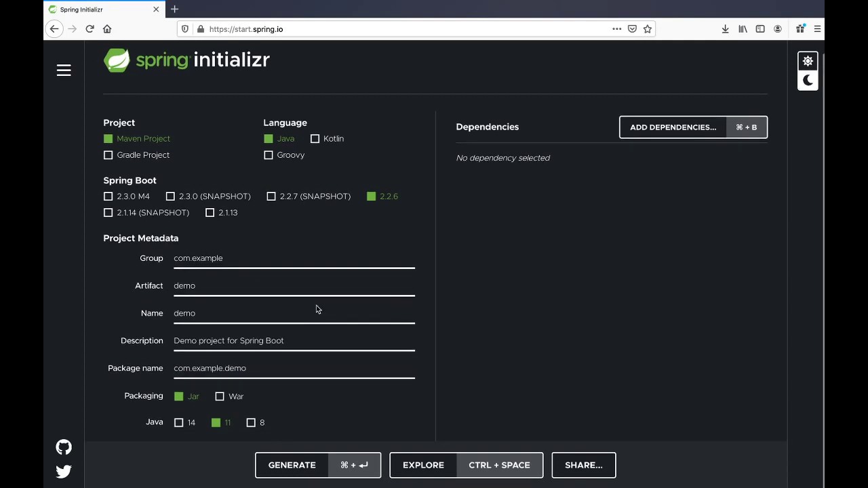Save page to Pocket
The image size is (868, 488).
click(632, 29)
